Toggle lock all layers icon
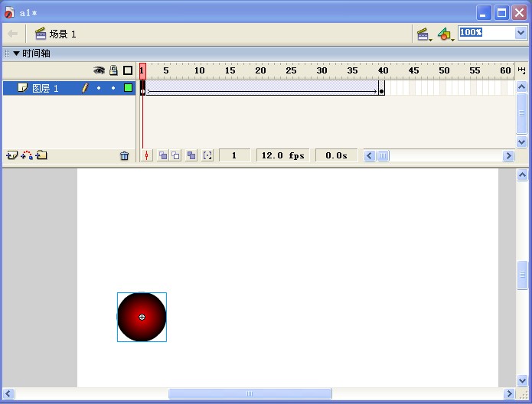 click(x=113, y=70)
